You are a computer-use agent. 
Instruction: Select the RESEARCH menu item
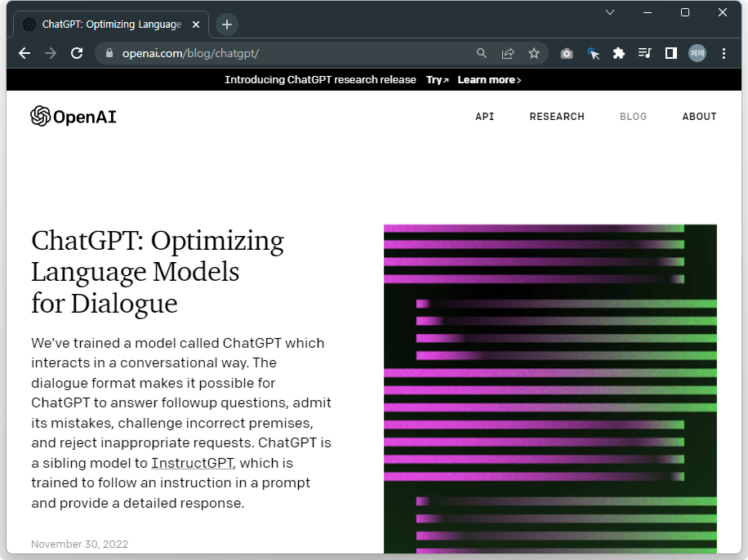[x=557, y=117]
